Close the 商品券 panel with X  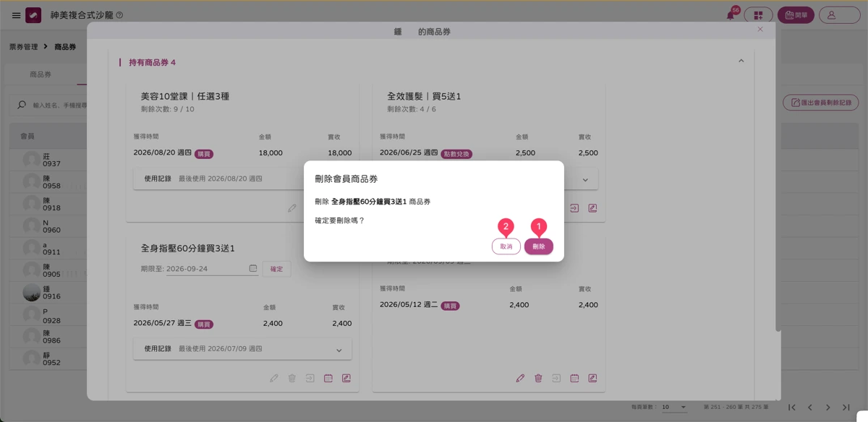[760, 29]
